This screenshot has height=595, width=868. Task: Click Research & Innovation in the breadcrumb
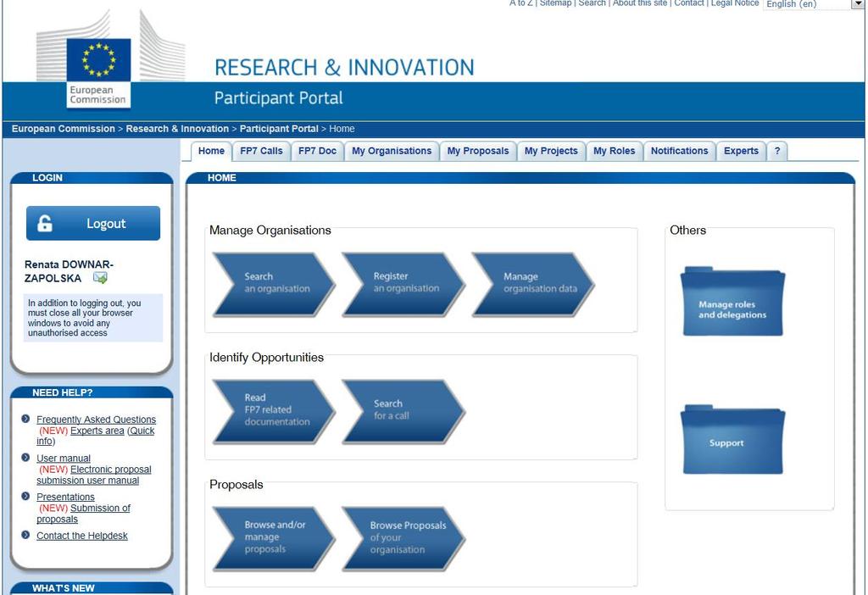point(177,129)
